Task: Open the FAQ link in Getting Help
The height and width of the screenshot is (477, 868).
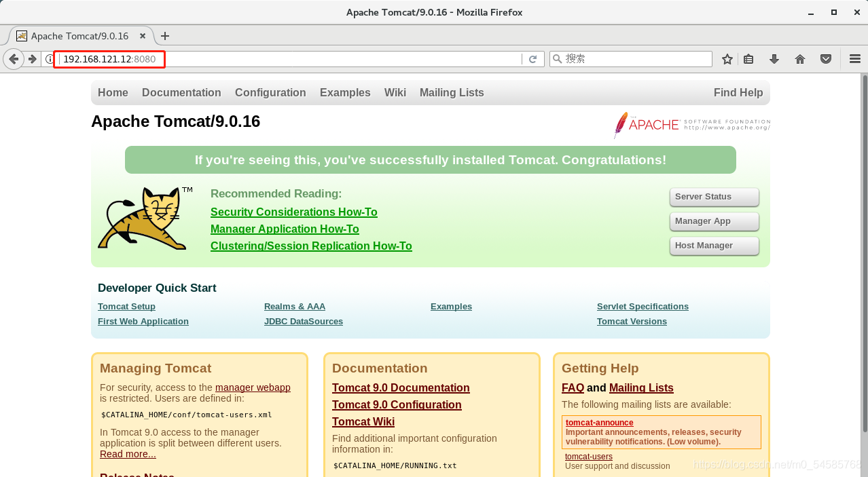Action: (573, 388)
